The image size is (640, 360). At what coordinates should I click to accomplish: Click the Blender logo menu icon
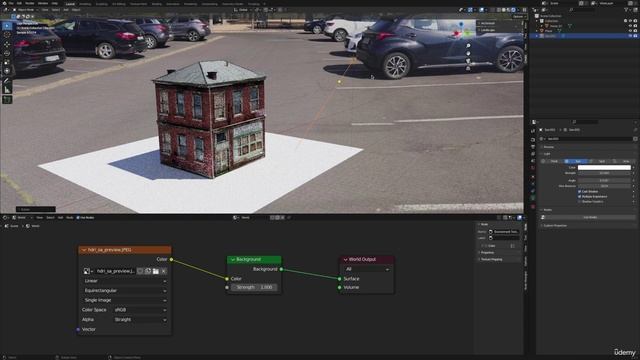click(4, 3)
